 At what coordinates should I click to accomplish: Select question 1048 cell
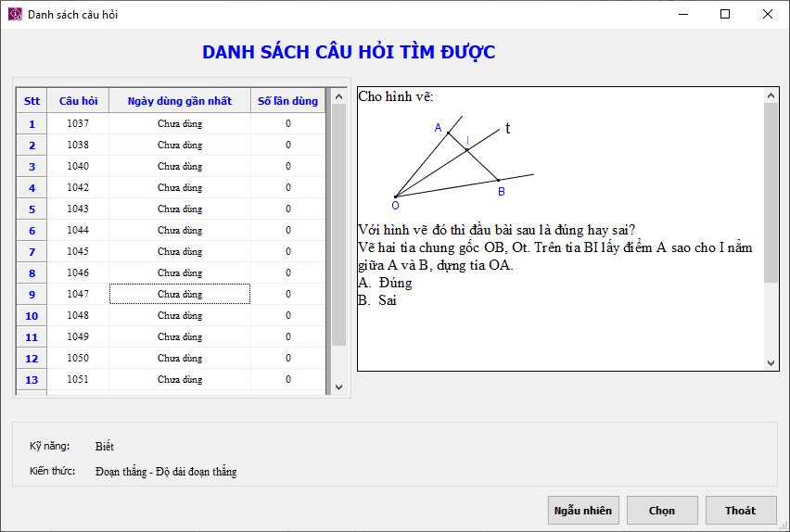click(x=78, y=315)
